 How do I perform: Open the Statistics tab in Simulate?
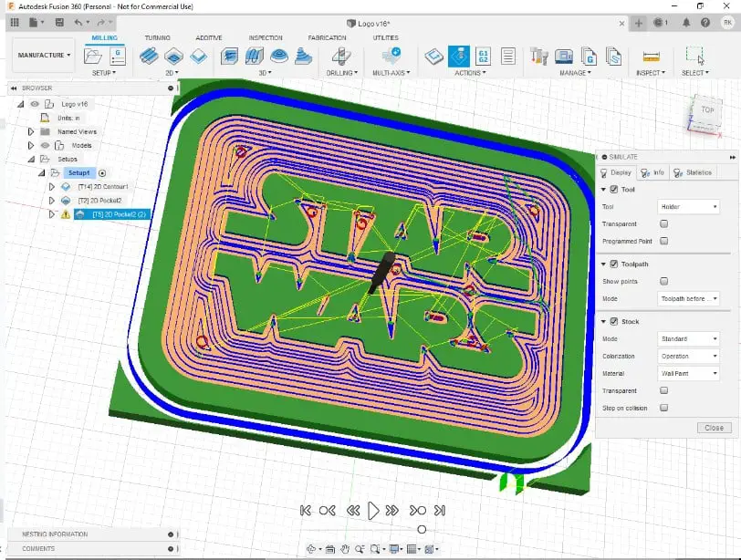point(693,172)
